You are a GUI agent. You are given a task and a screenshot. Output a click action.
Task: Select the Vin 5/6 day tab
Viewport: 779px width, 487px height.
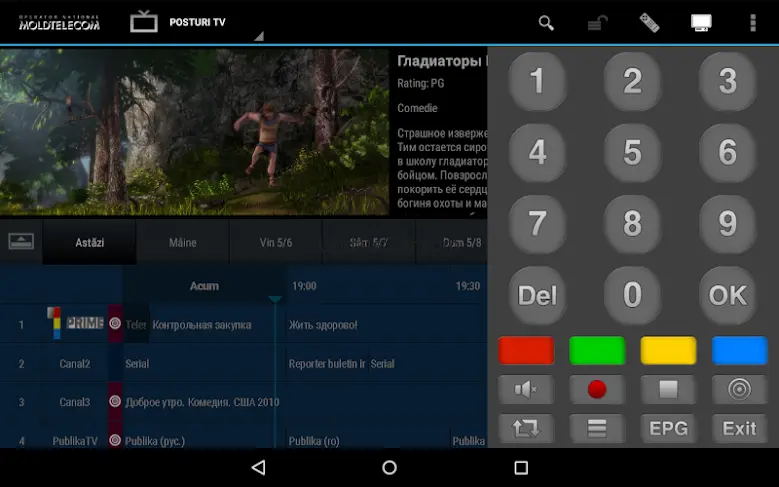(x=276, y=243)
